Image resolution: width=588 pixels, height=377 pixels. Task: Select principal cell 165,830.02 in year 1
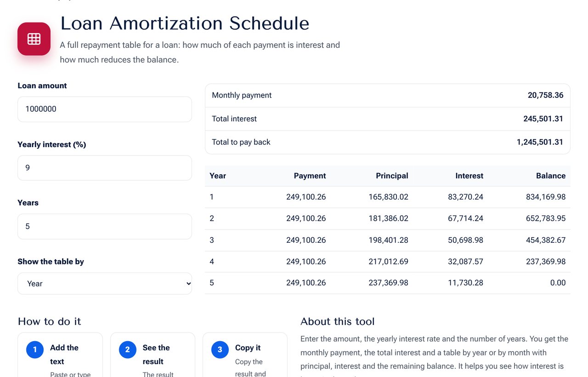click(x=388, y=197)
